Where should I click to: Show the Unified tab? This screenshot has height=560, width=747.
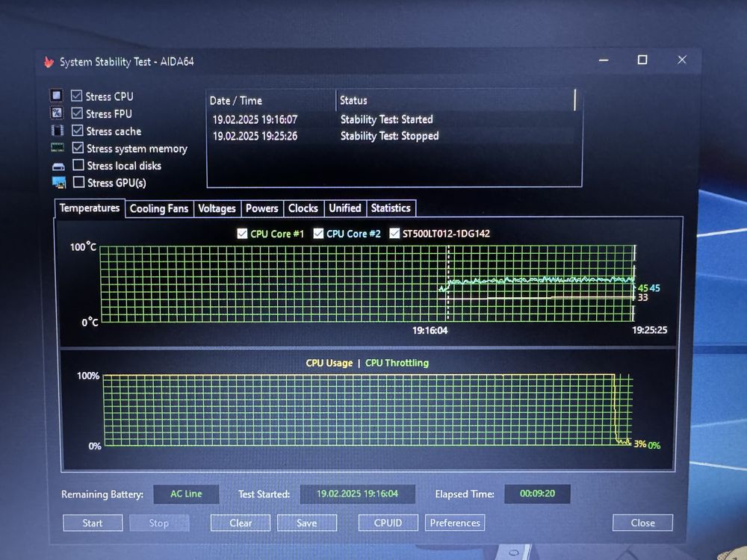point(345,208)
